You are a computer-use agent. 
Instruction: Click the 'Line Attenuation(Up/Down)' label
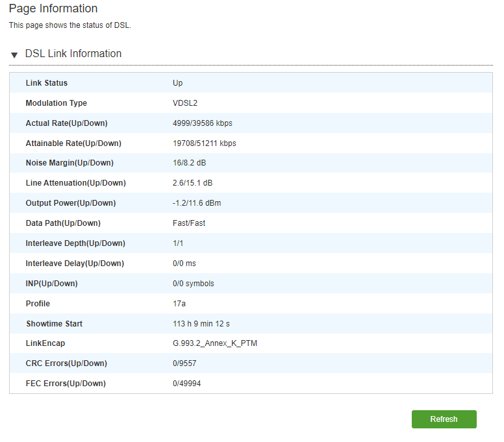75,183
